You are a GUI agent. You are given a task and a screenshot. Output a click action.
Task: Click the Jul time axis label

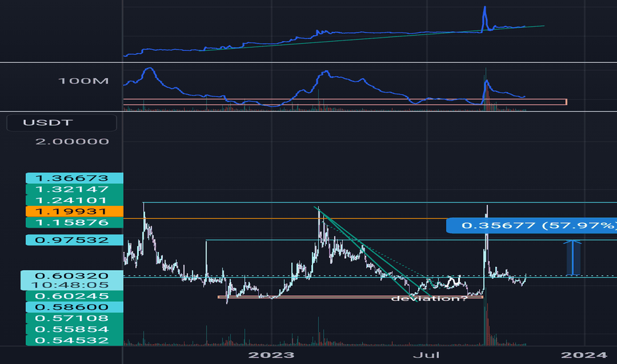click(426, 355)
